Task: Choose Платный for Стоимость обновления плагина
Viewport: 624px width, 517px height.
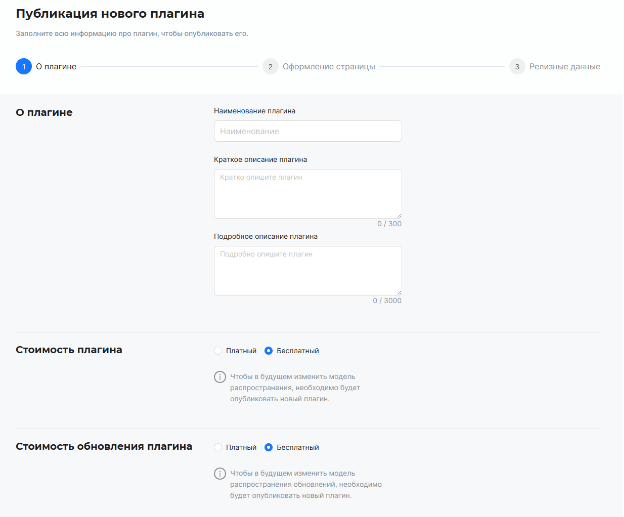Action: click(219, 447)
